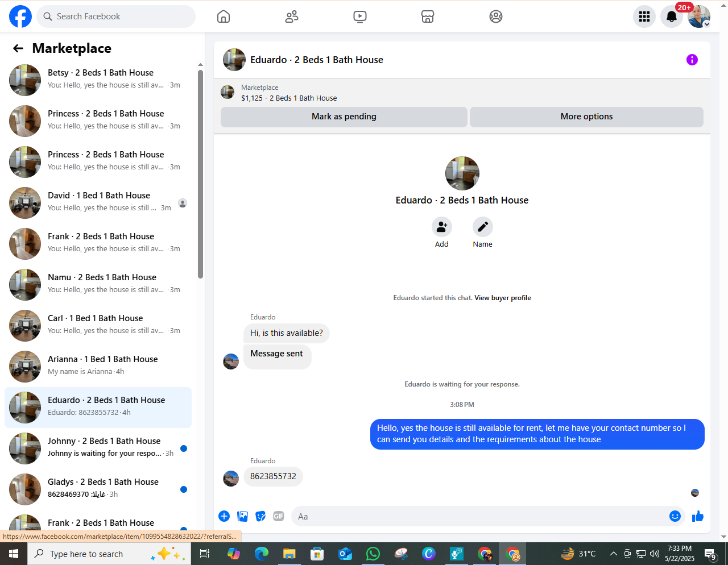Click the 'Hi, is this available?' message

287,333
